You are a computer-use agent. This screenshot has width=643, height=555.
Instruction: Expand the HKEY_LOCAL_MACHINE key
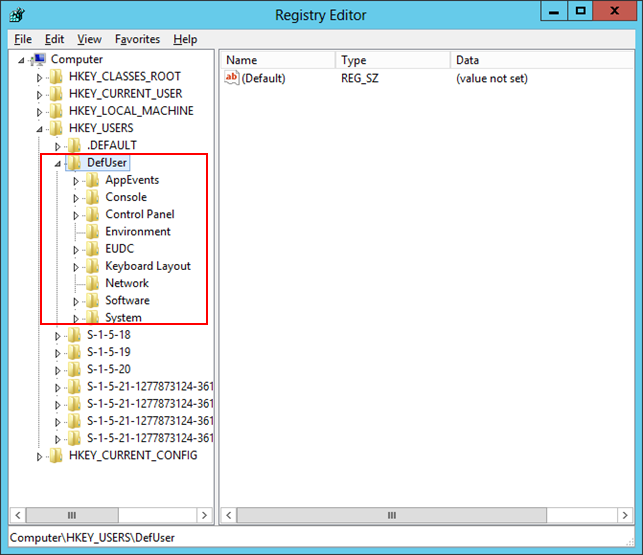(x=39, y=112)
